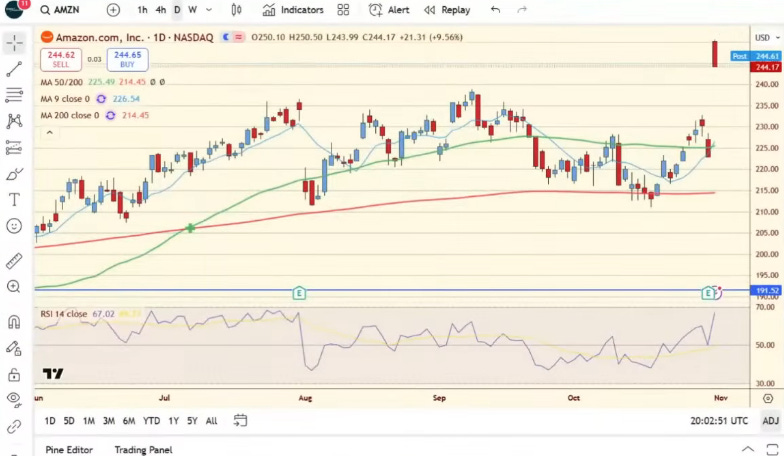784x456 pixels.
Task: Open the USD currency dropdown
Action: (x=768, y=38)
